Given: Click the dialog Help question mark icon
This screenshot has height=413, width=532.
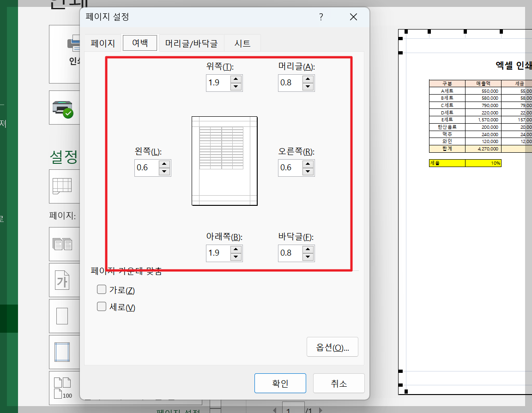Looking at the screenshot, I should coord(320,17).
